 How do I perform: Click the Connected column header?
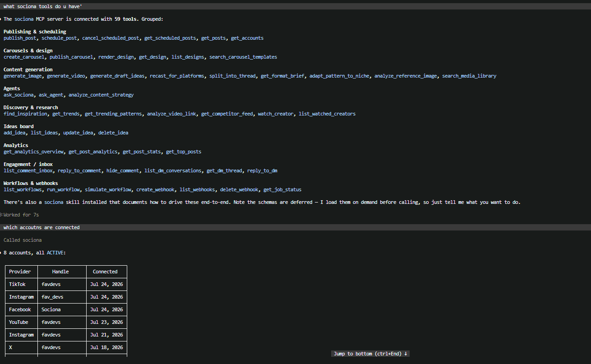tap(106, 272)
